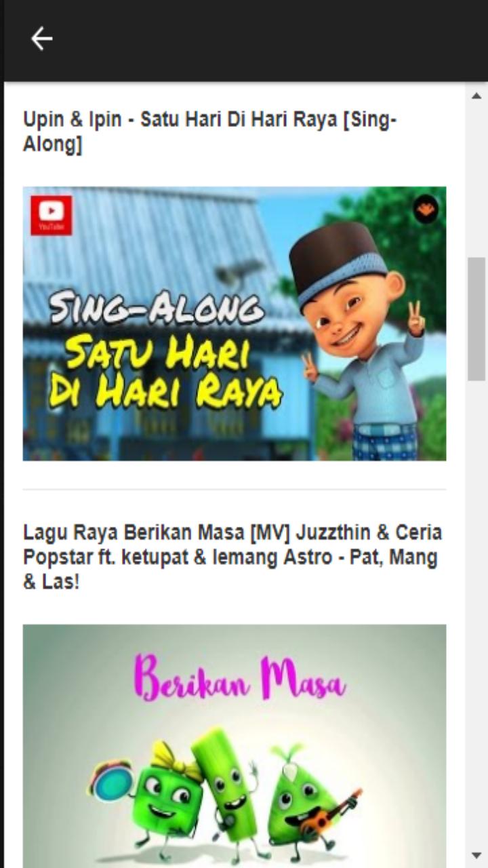Screen dimensions: 488x868
Task: Play the Berikan Masa video thumbnail
Action: 235,746
